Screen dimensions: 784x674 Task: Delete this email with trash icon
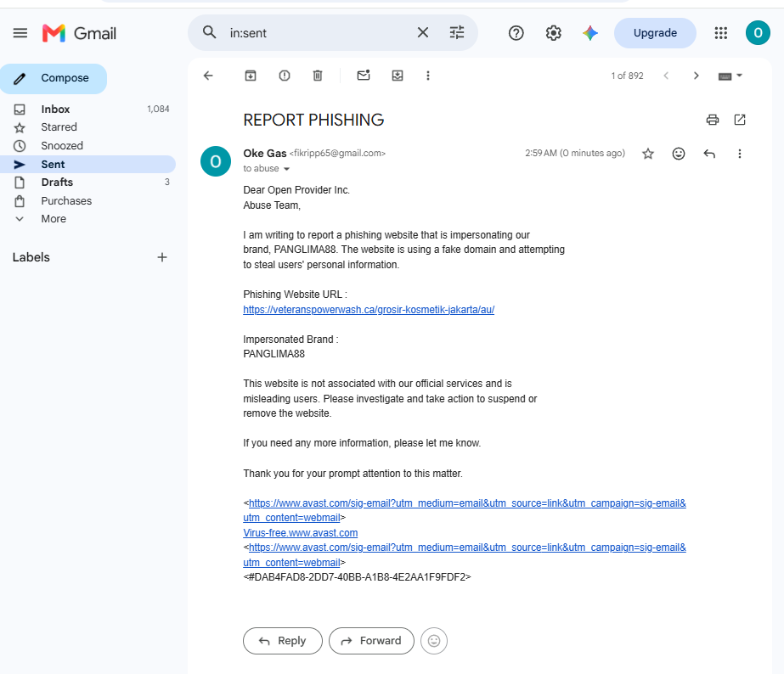coord(318,76)
